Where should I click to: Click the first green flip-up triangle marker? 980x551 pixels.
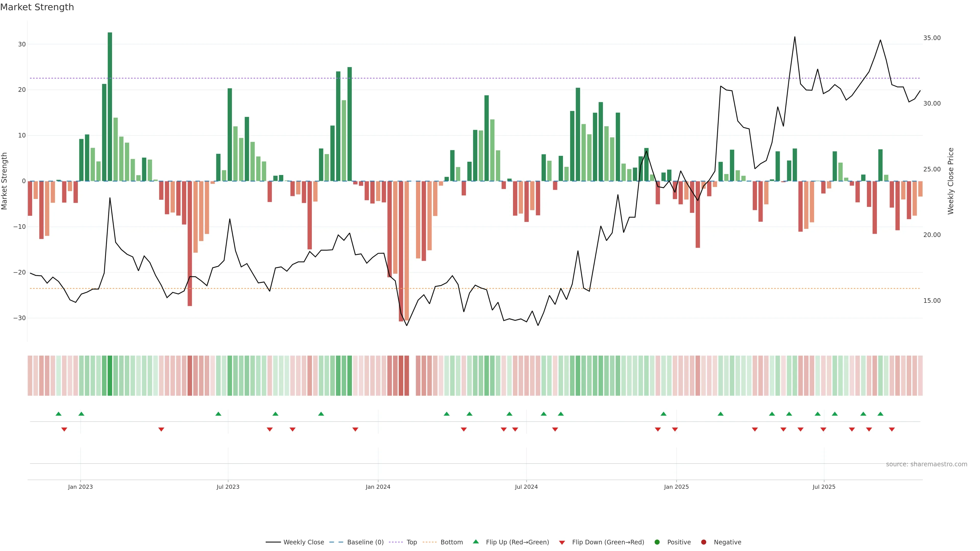pos(59,414)
